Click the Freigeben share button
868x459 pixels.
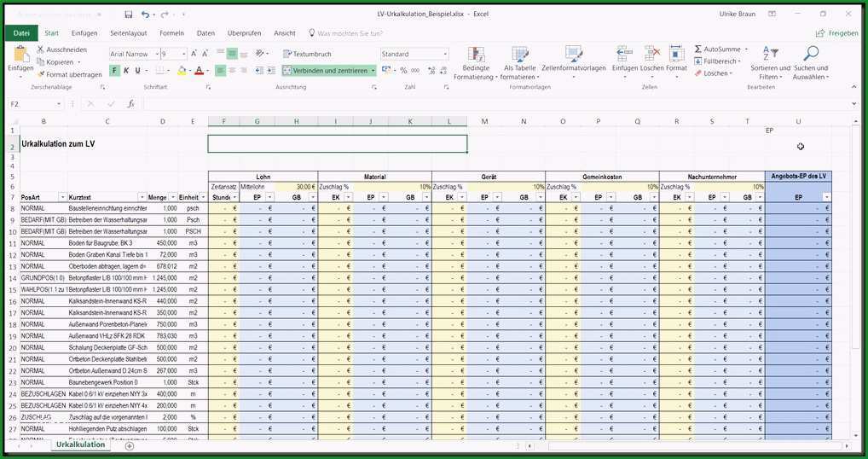pos(836,33)
